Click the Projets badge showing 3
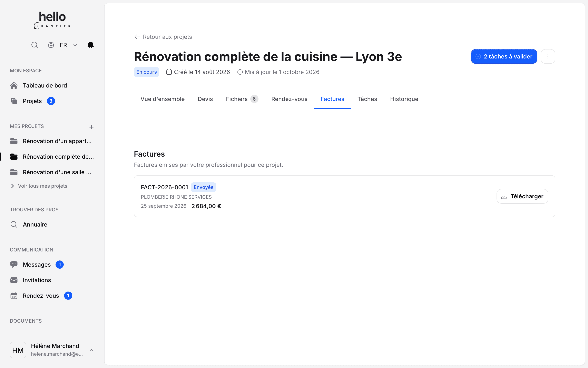The width and height of the screenshot is (588, 368). click(51, 101)
